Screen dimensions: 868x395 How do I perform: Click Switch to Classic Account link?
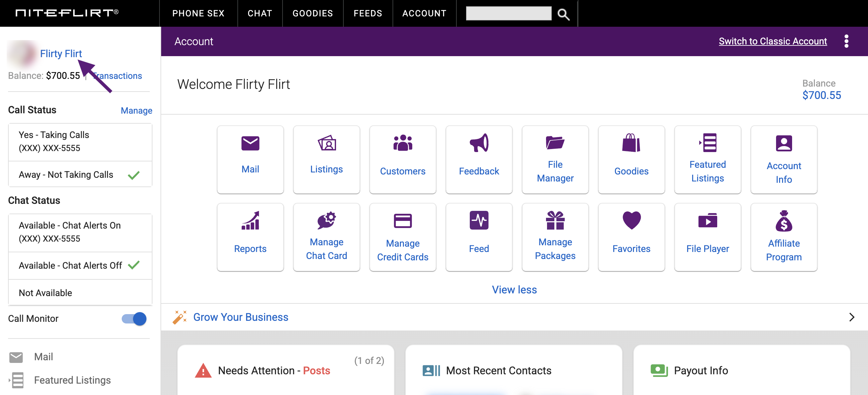(773, 41)
